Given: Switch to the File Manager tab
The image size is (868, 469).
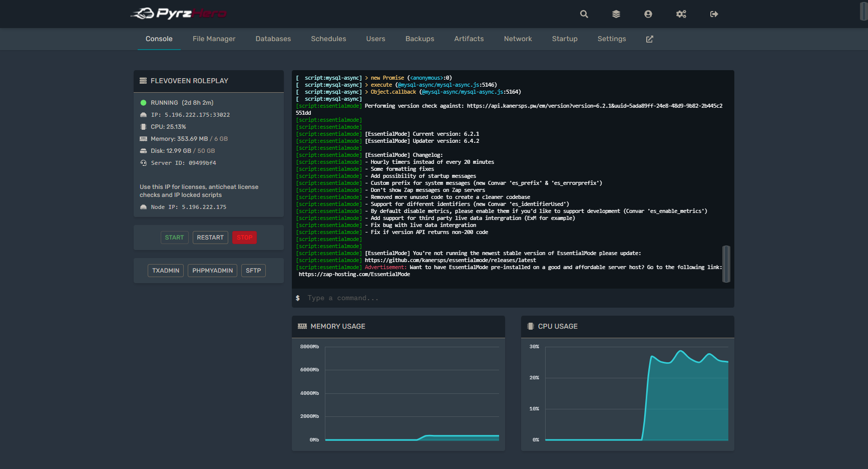Looking at the screenshot, I should coord(214,39).
